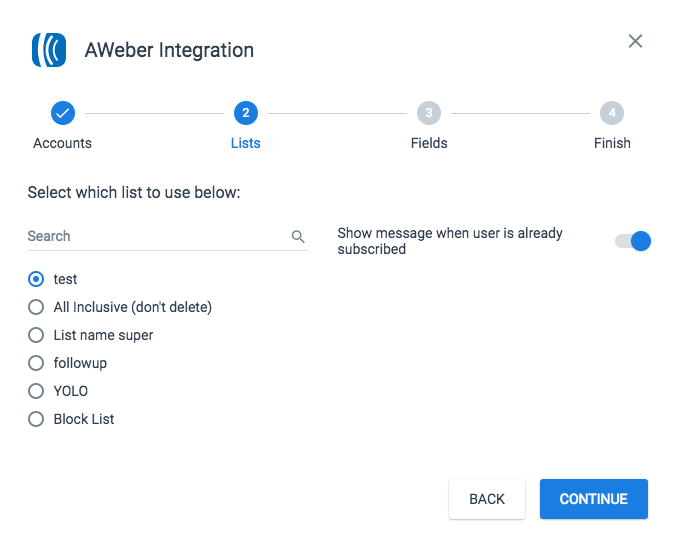Select 'All Inclusive (don't delete)' radio
Viewport: 675px width, 547px height.
(x=36, y=307)
